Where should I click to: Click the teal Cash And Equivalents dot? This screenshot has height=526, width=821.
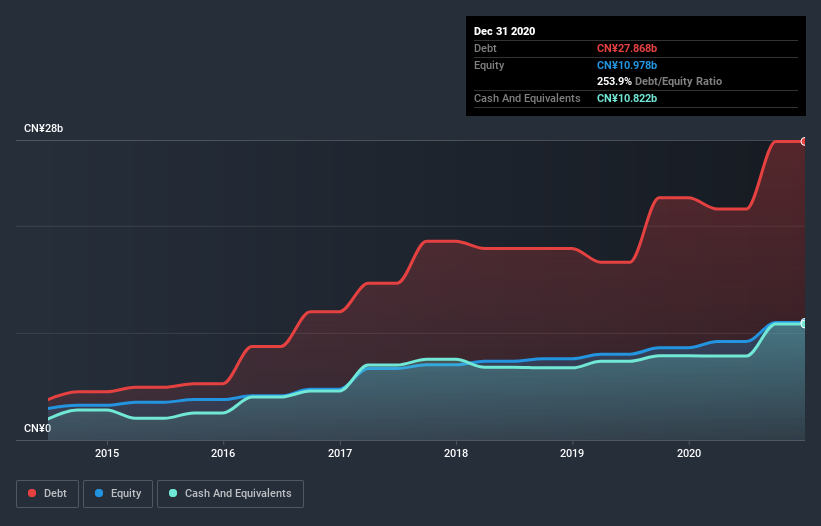173,493
